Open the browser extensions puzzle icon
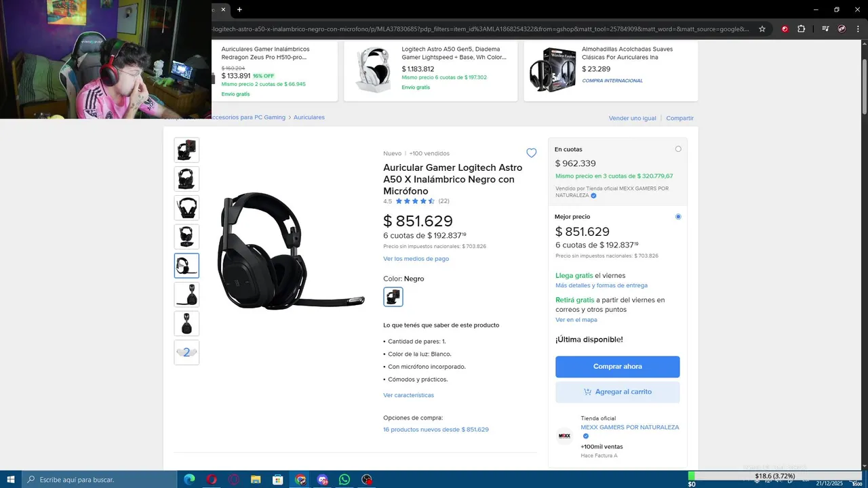This screenshot has width=868, height=488. coord(801,29)
